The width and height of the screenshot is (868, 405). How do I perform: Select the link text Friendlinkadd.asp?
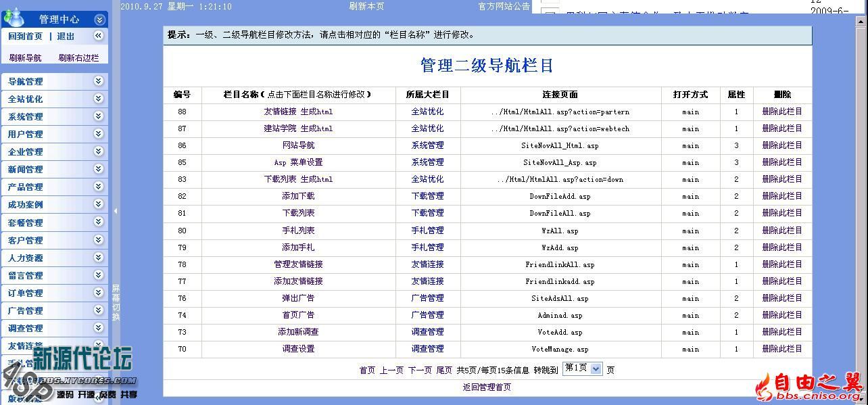(560, 281)
